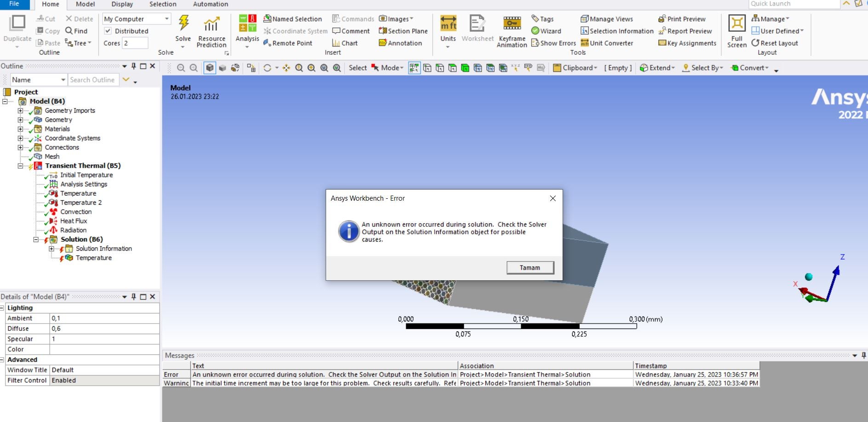Switch to the Home ribbon tab
The image size is (868, 422).
click(x=51, y=4)
